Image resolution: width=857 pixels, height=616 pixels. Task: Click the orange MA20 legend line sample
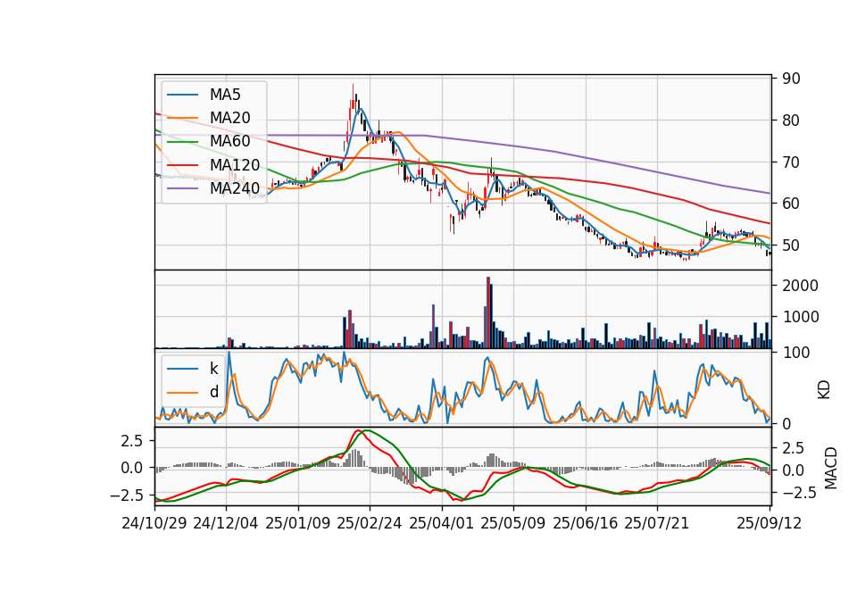click(x=182, y=118)
